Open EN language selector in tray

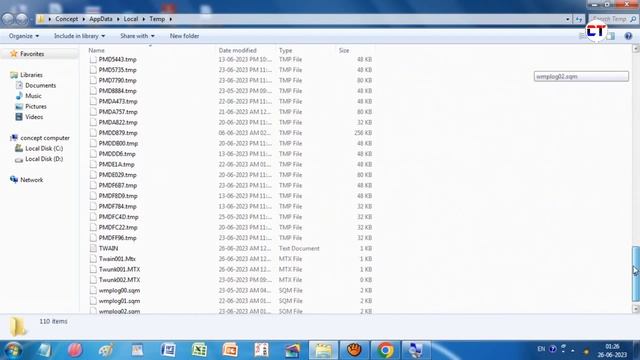point(541,349)
